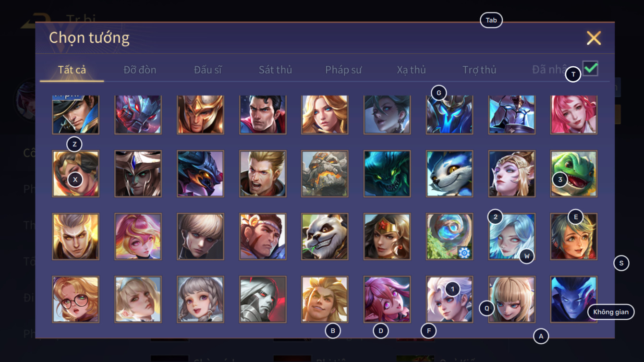Pick the girl with round glasses portrait
This screenshot has height=362, width=644.
76,299
